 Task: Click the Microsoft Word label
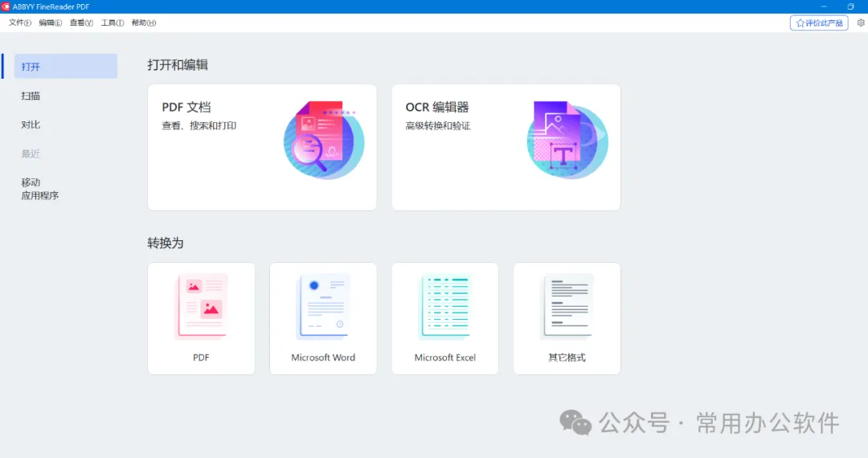[323, 358]
